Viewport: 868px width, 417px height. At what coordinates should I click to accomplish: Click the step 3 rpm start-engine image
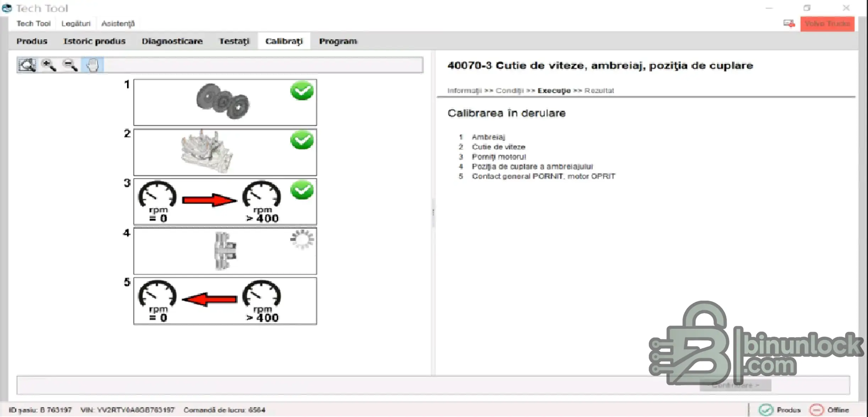coord(225,201)
